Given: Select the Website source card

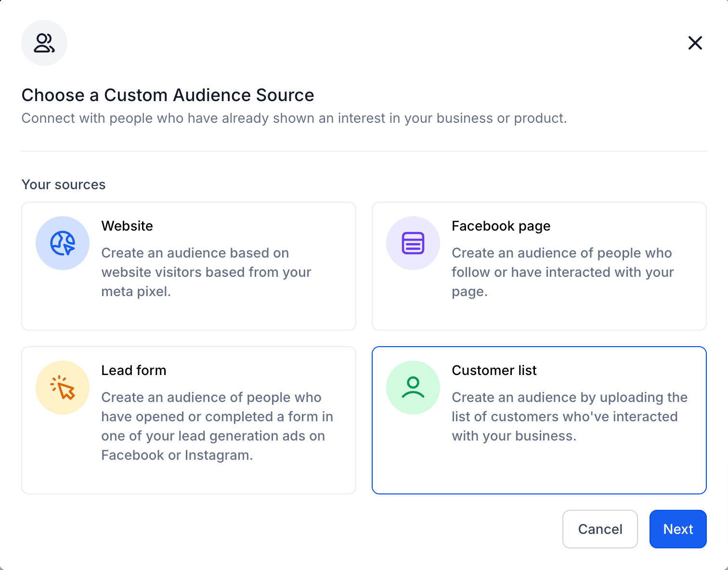Looking at the screenshot, I should click(189, 266).
